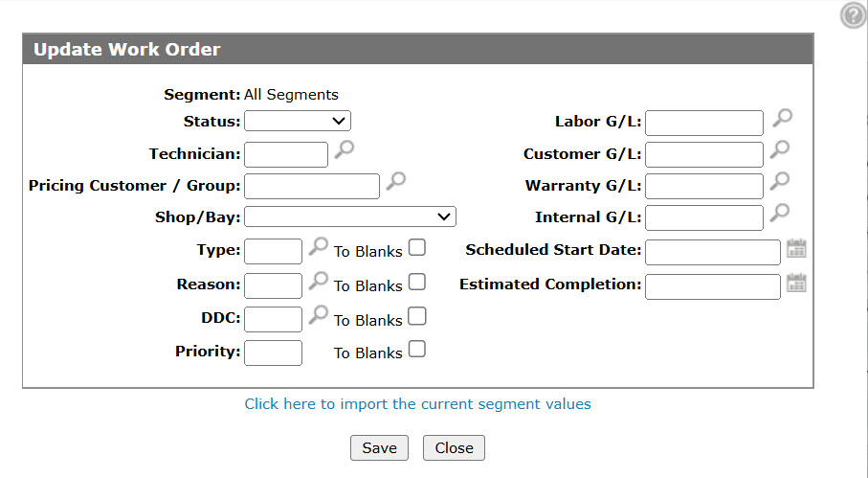Open Scheduled Start Date calendar picker
This screenshot has width=868, height=478.
click(x=796, y=249)
